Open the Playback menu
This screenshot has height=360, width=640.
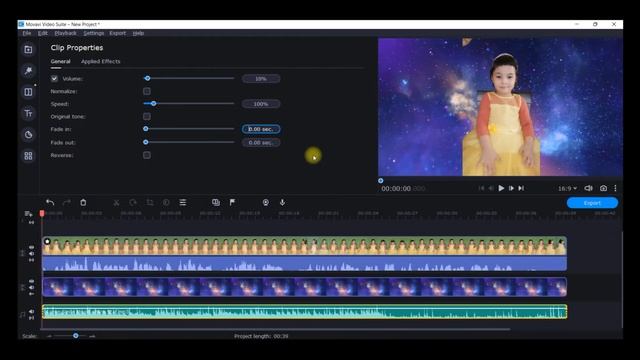click(x=66, y=33)
